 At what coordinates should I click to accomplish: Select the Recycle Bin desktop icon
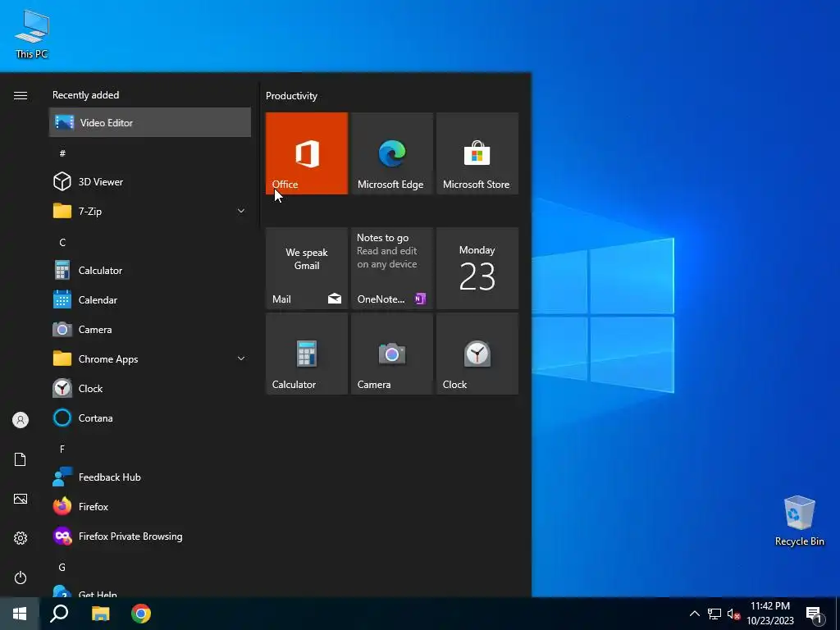(799, 521)
